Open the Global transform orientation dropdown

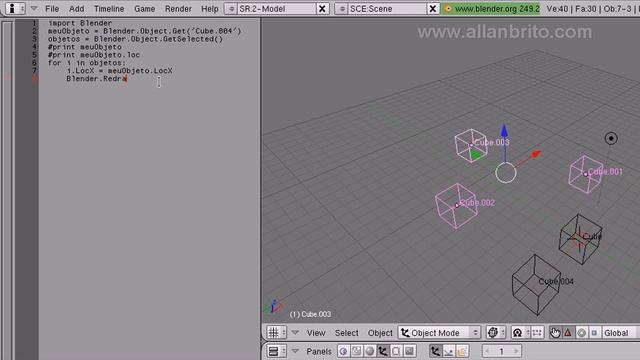620,333
